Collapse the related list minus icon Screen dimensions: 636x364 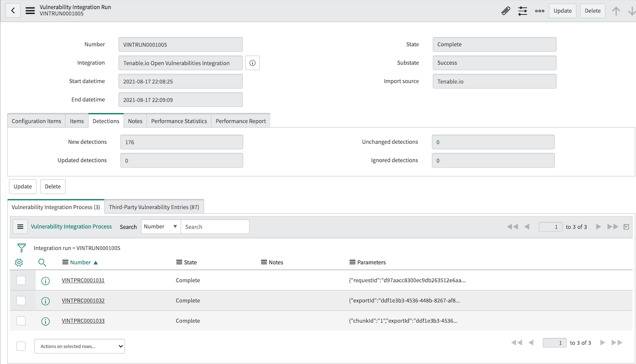(x=626, y=227)
